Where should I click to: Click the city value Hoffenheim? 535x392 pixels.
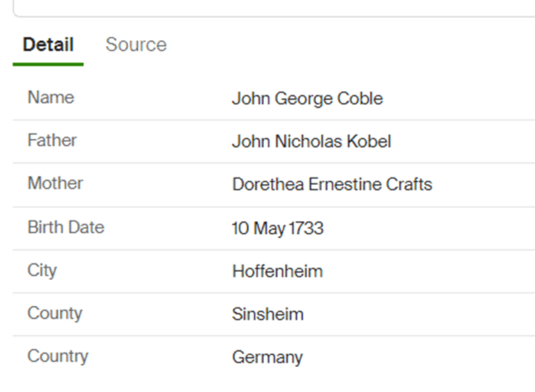(x=277, y=271)
